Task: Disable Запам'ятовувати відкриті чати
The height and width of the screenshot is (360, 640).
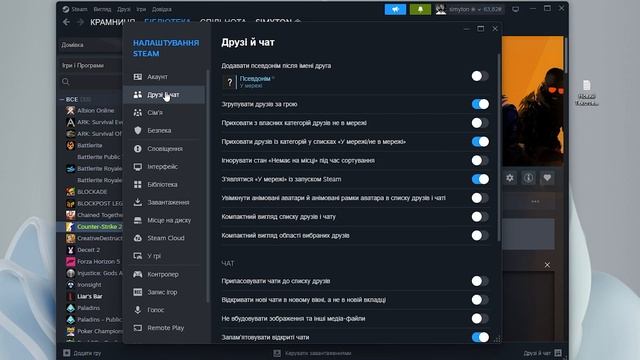Action: coord(480,337)
